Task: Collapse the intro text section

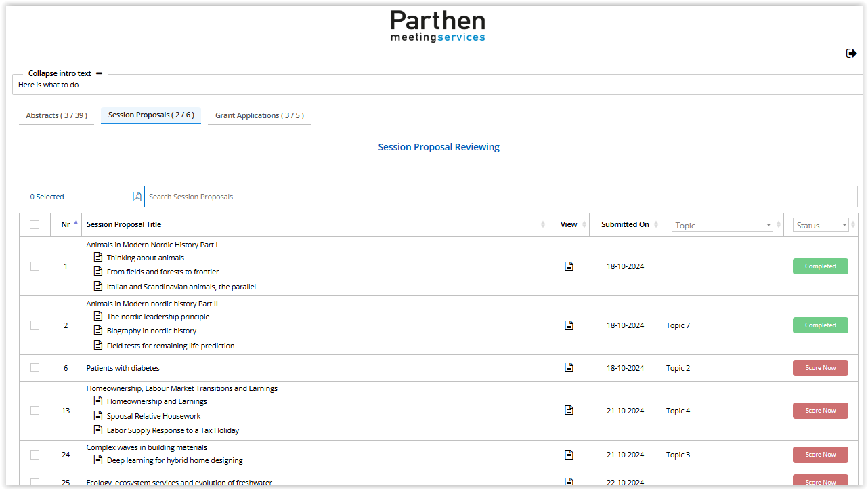Action: [x=99, y=73]
